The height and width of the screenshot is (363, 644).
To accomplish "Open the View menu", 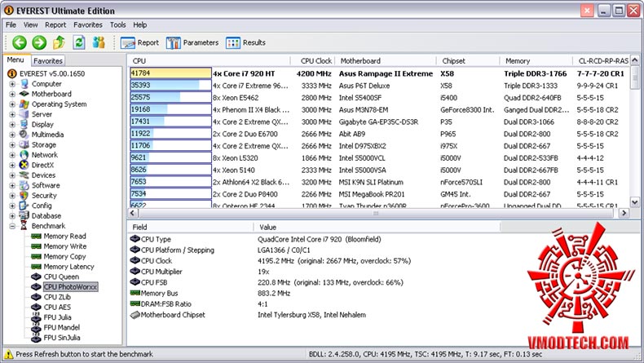I will [x=30, y=24].
